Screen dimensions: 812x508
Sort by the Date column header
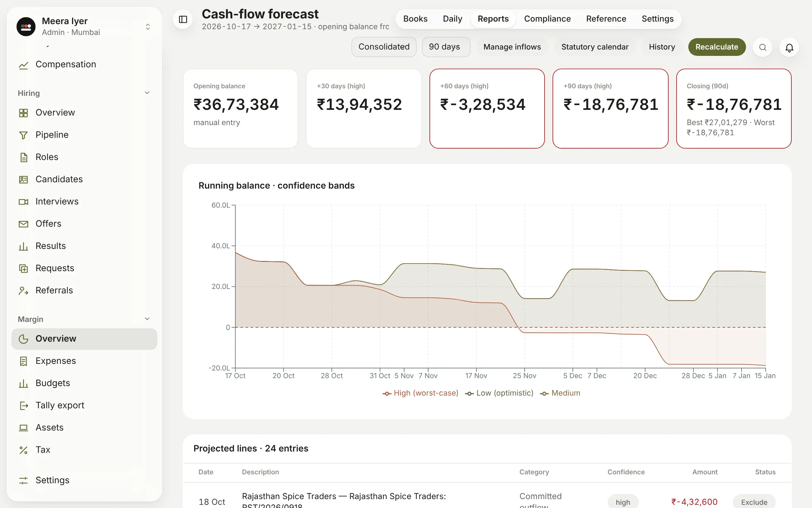point(206,472)
